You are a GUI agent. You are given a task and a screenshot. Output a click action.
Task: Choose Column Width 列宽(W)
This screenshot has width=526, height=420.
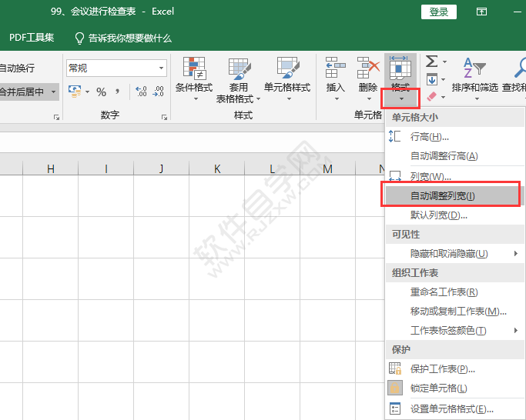455,176
